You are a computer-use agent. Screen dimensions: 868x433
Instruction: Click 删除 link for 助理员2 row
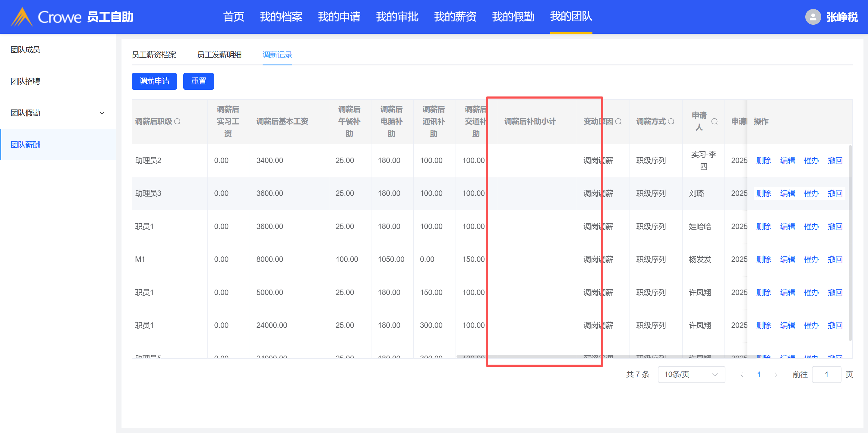pos(764,160)
